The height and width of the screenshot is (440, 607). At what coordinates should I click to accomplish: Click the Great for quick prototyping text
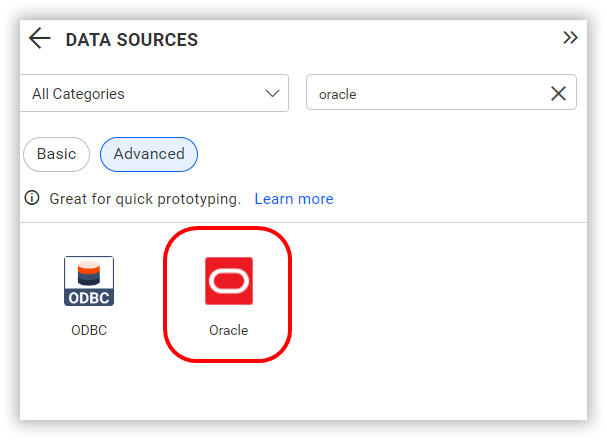pyautogui.click(x=145, y=199)
